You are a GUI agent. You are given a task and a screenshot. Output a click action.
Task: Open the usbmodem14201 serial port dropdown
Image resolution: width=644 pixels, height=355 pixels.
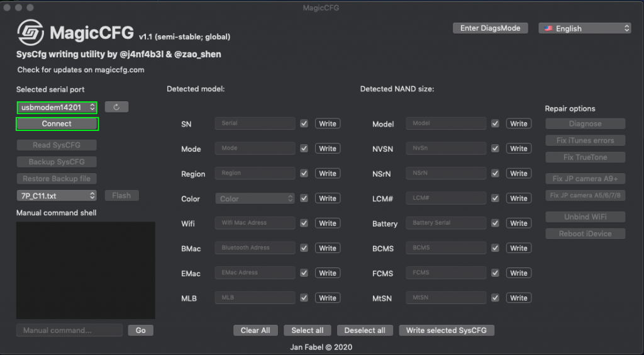(57, 108)
